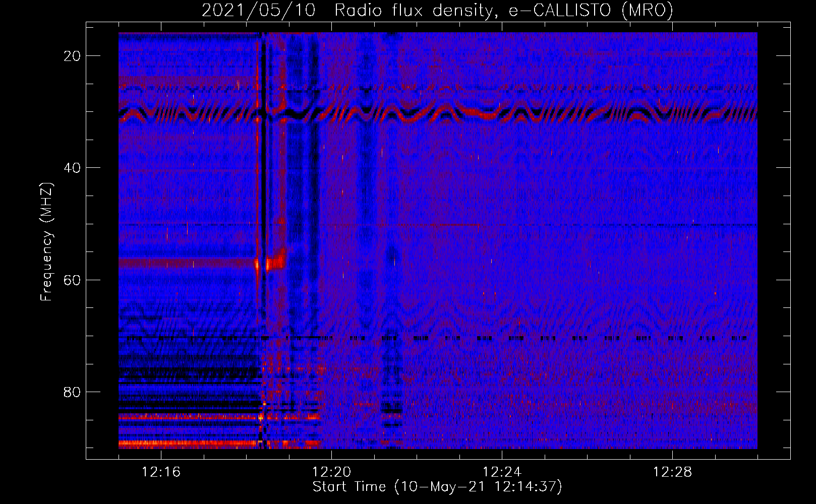Click the 12:16 time tick label
The height and width of the screenshot is (504, 816).
tap(161, 472)
